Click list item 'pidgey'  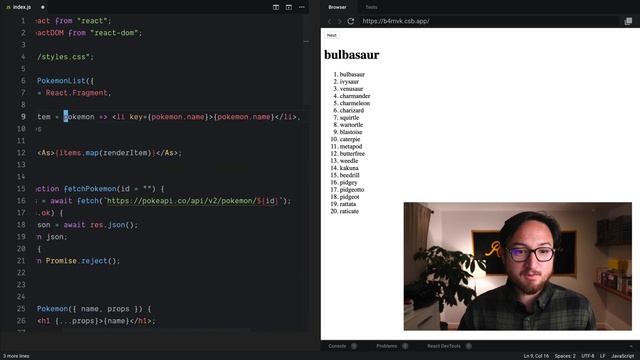point(348,182)
